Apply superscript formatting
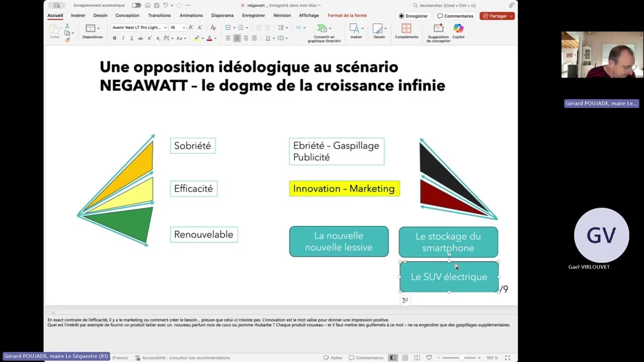The width and height of the screenshot is (644, 362). [149, 38]
